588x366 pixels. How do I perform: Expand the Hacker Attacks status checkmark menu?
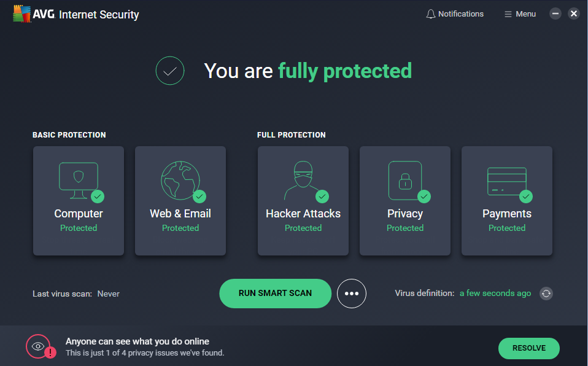coord(322,197)
